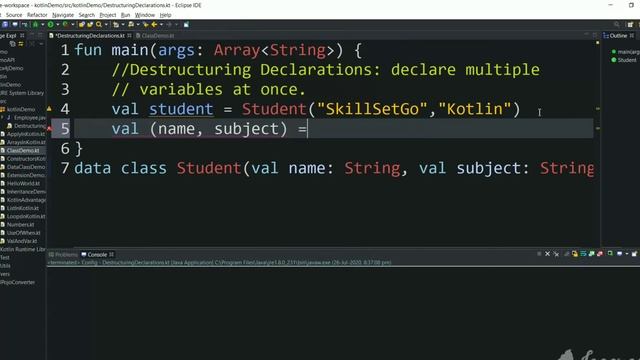Viewport: 640px width, 360px height.
Task: Click the Clear Console icon
Action: tap(566, 254)
